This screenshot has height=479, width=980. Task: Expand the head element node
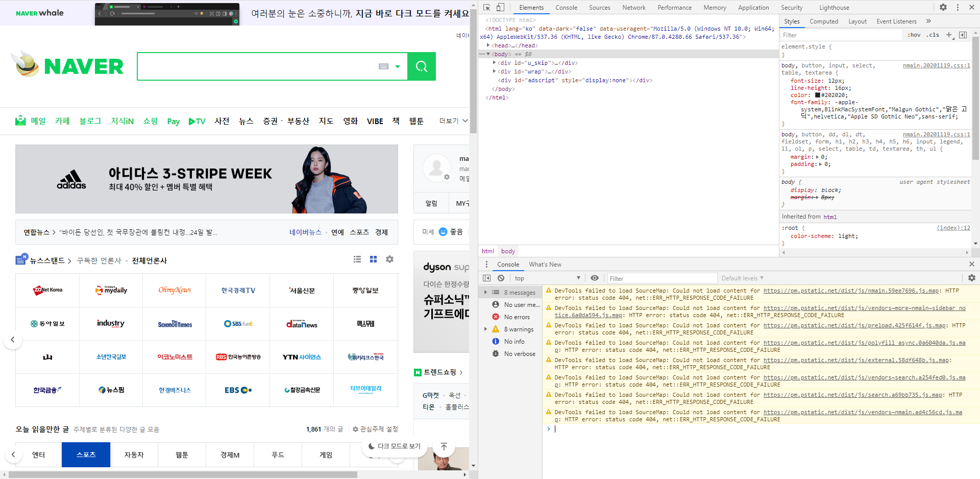(488, 45)
